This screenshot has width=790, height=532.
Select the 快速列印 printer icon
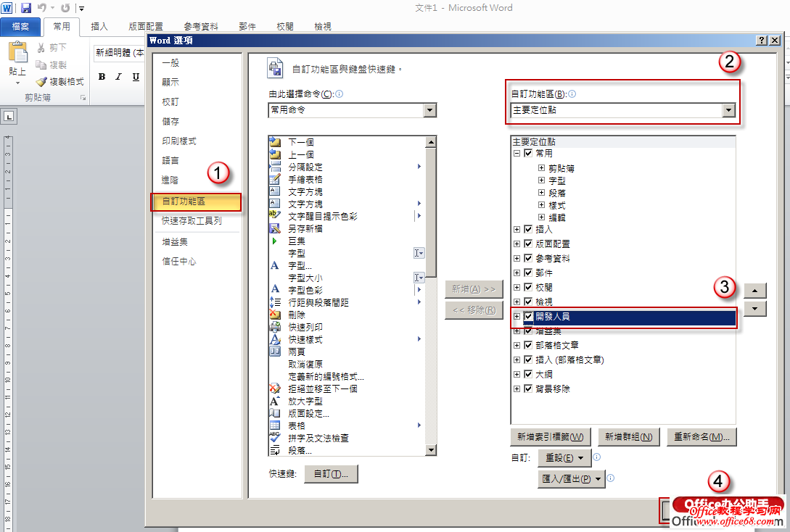275,327
